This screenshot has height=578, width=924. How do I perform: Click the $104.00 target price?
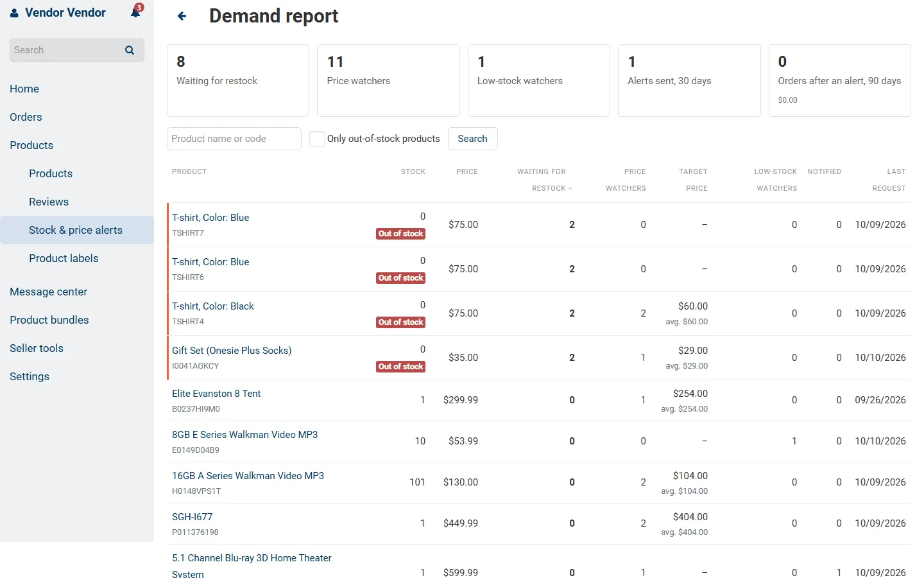[x=690, y=476]
